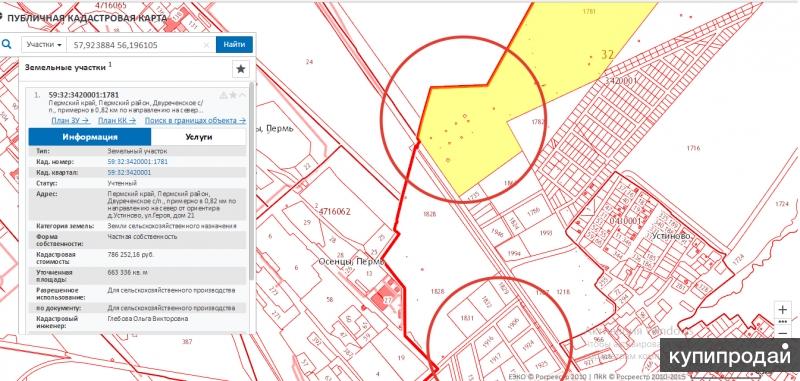This screenshot has height=381, width=800.
Task: Open cadastral quarter 59:32:3420001 link
Action: 129,172
